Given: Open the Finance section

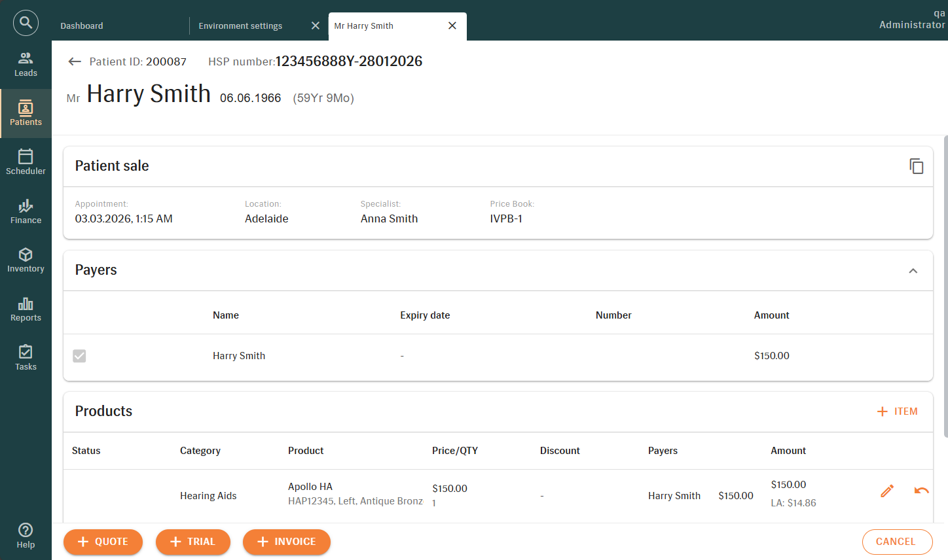Looking at the screenshot, I should pos(26,211).
